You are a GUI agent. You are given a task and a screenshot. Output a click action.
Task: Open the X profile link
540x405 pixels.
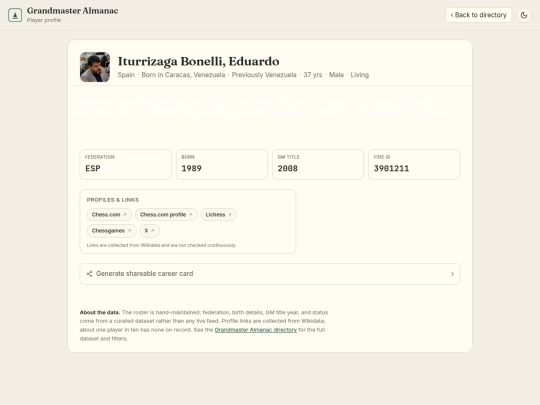pyautogui.click(x=149, y=231)
